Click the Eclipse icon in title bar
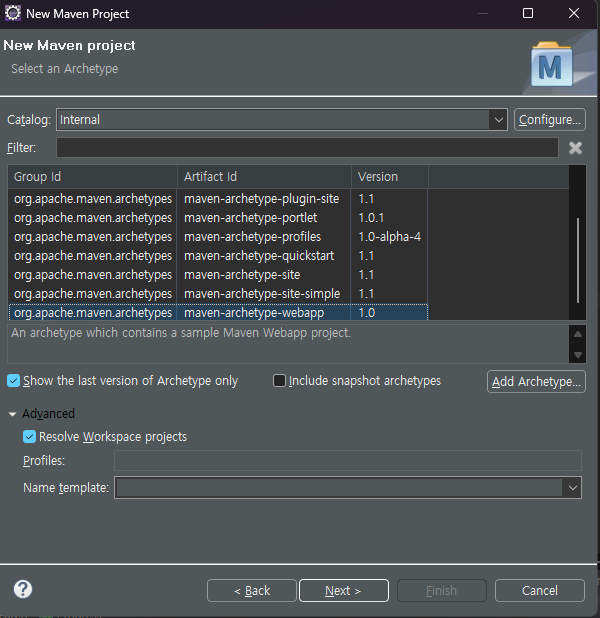Screen dimensions: 600x618 coord(13,13)
